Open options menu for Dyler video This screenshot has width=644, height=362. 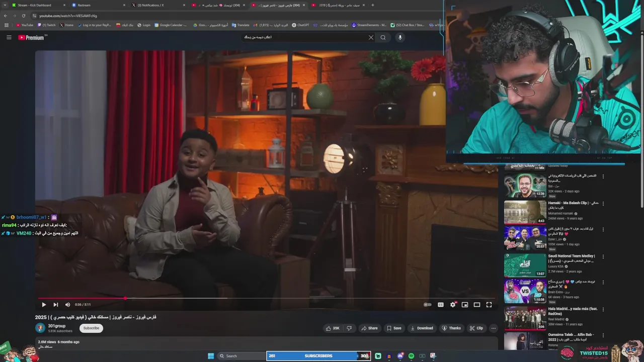(x=603, y=230)
